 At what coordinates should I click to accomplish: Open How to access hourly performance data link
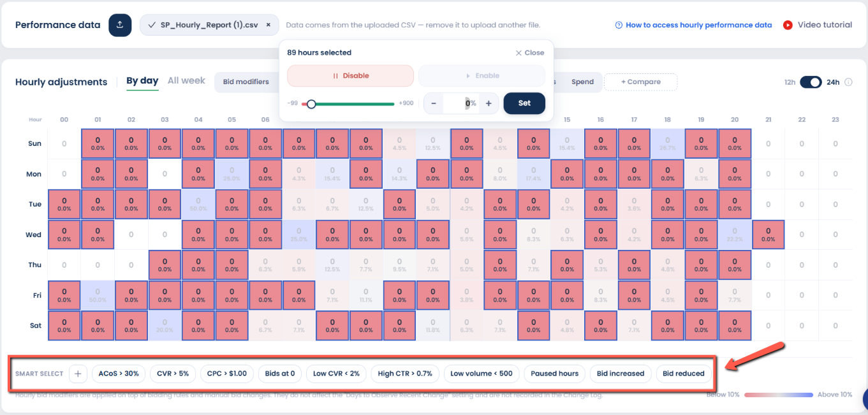coord(699,25)
